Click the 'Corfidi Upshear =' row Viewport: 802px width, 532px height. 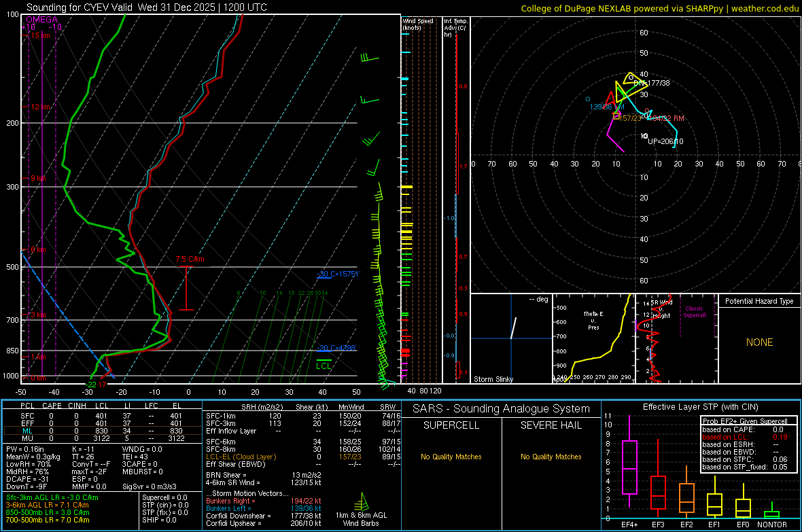pos(264,523)
